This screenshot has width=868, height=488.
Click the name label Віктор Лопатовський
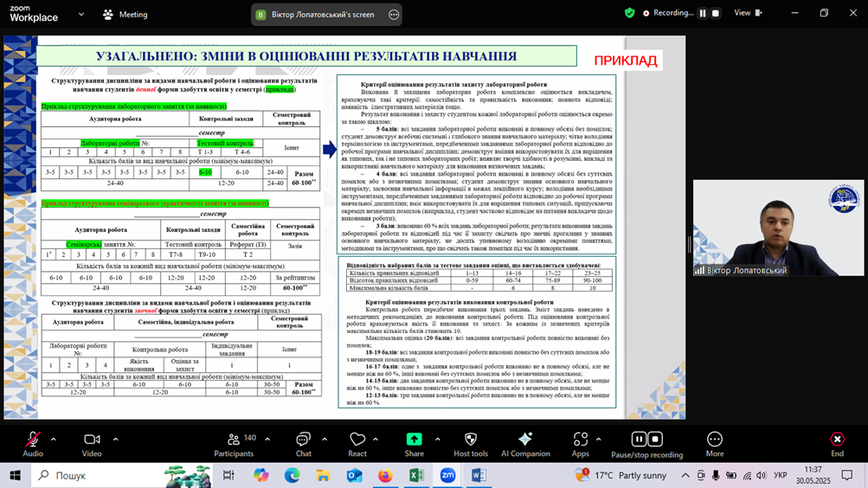pyautogui.click(x=746, y=271)
